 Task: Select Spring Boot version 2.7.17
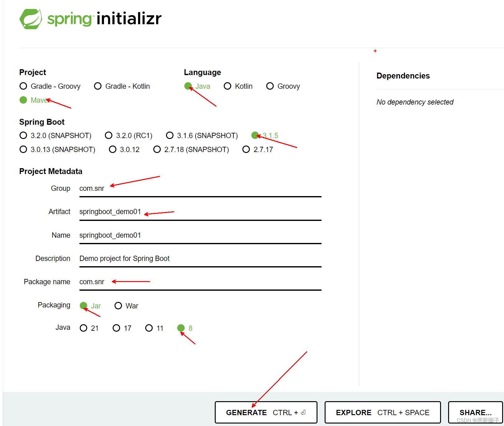point(246,149)
